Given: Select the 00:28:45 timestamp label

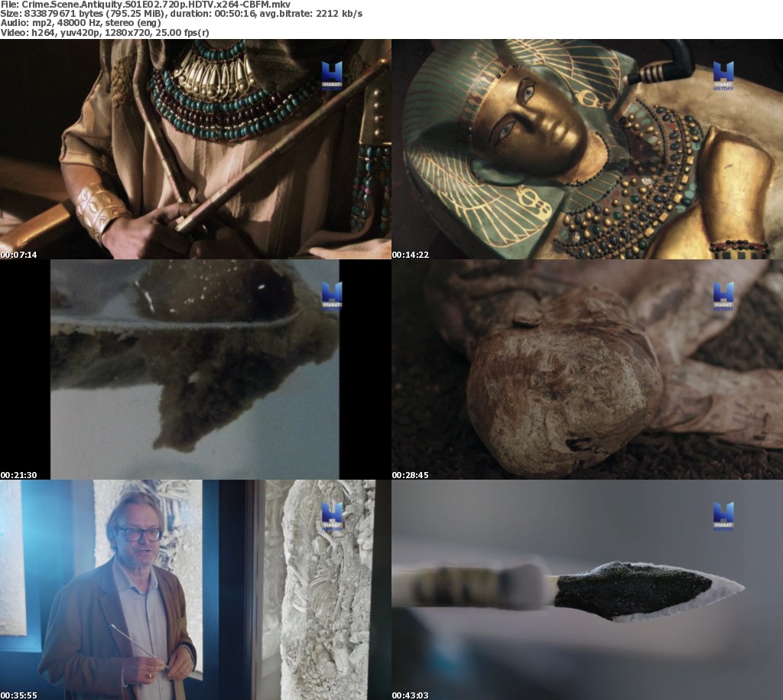Looking at the screenshot, I should click(410, 474).
